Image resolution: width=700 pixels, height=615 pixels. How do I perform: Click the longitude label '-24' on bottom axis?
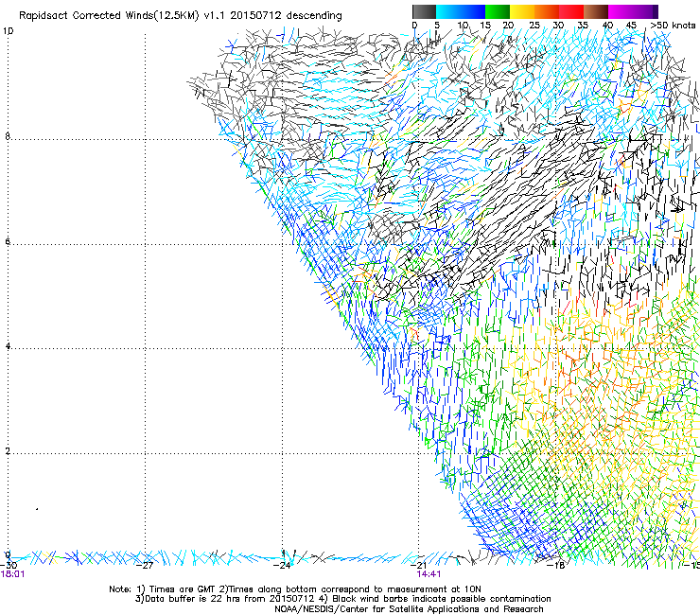pyautogui.click(x=282, y=566)
